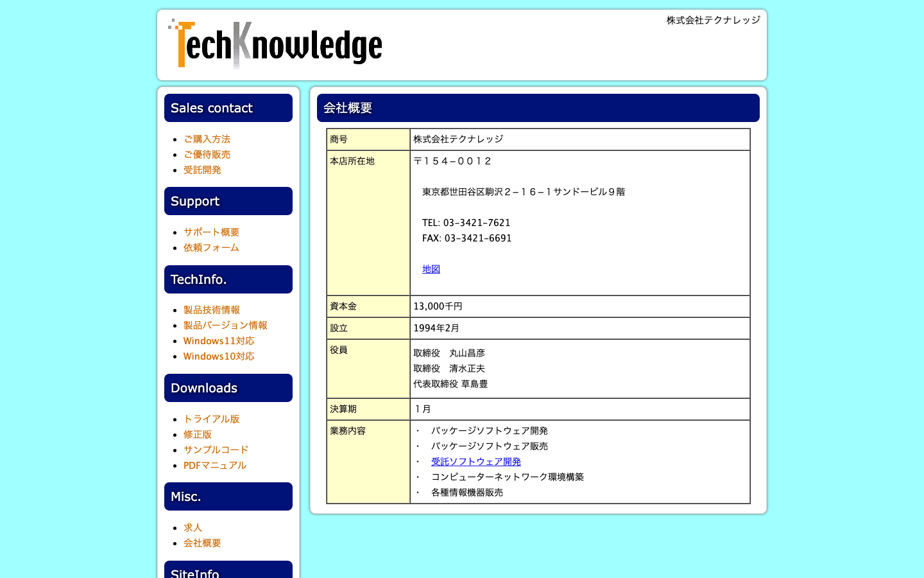Click the FAX: 03-3421-6691 text
This screenshot has height=578, width=924.
click(x=467, y=238)
